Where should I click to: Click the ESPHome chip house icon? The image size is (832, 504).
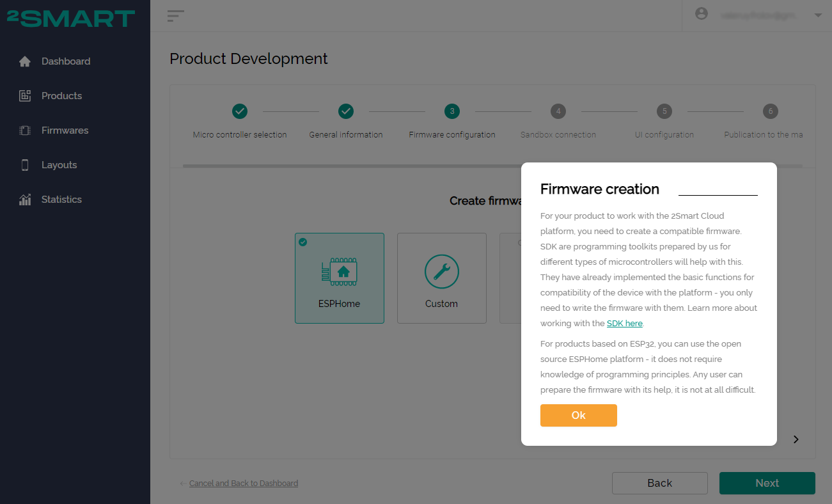click(340, 272)
